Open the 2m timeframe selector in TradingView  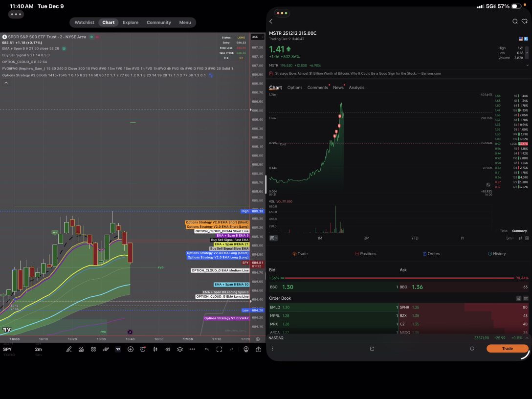pos(38,349)
